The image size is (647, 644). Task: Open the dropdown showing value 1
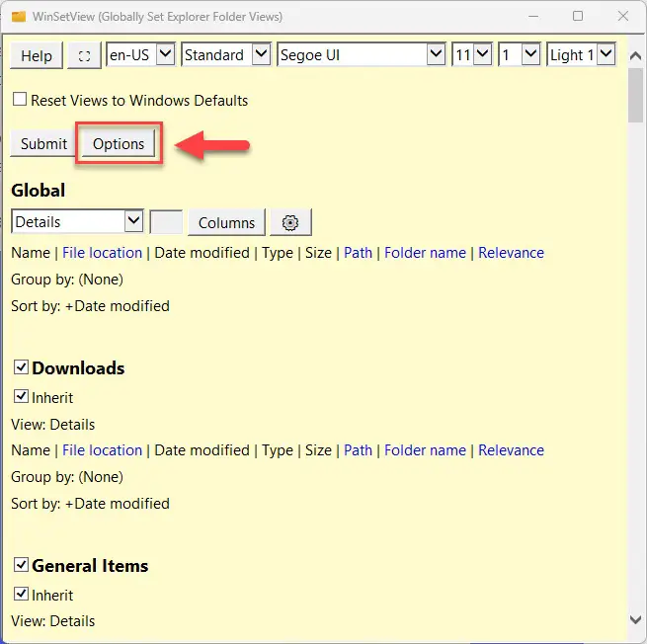coord(520,54)
